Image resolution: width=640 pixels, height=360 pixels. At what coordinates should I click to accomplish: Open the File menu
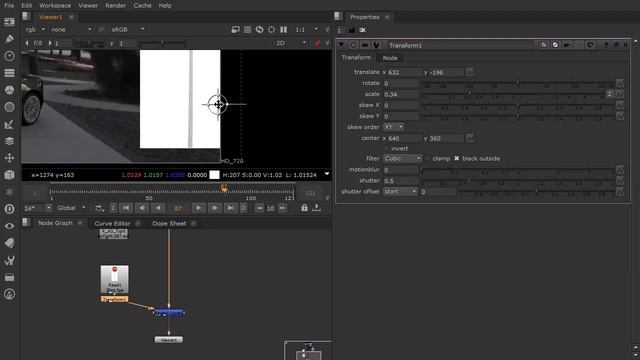click(x=9, y=5)
